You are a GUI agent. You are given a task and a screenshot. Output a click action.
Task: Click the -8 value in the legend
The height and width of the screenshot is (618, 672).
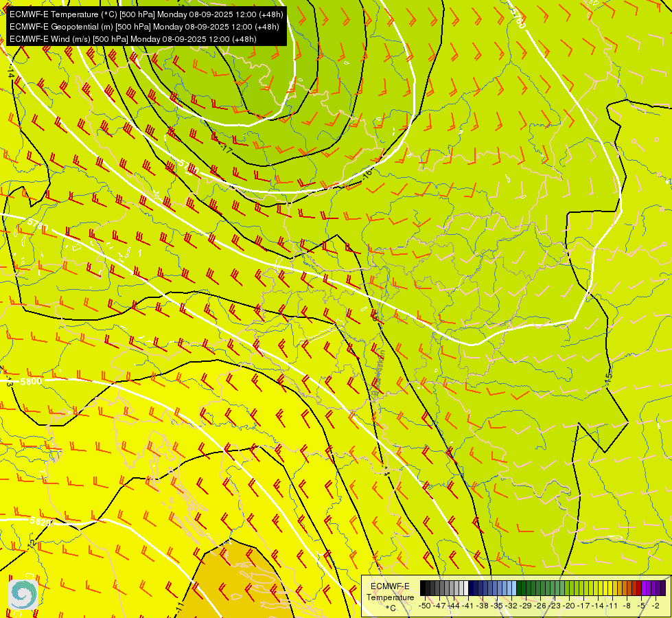click(x=627, y=606)
